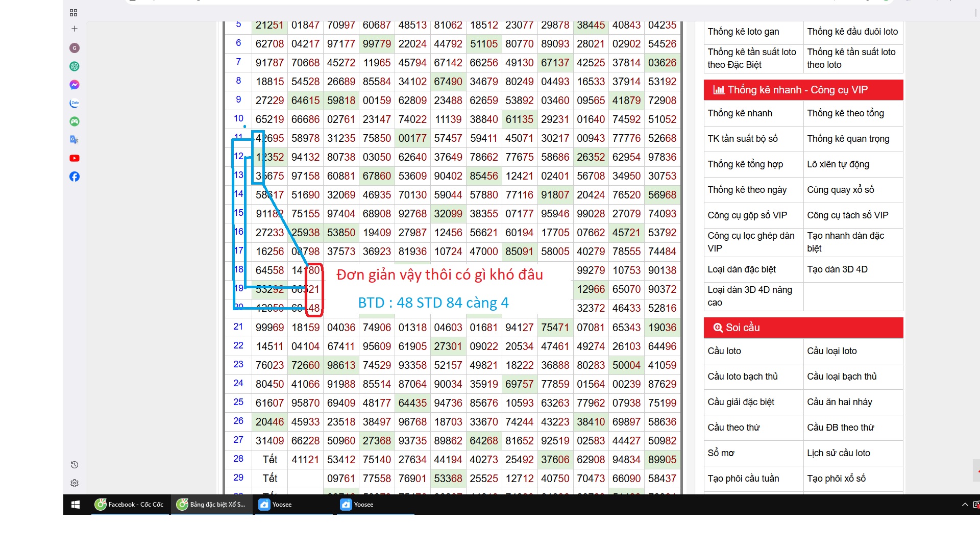
Task: Open Google Translate sidebar icon
Action: pyautogui.click(x=75, y=140)
